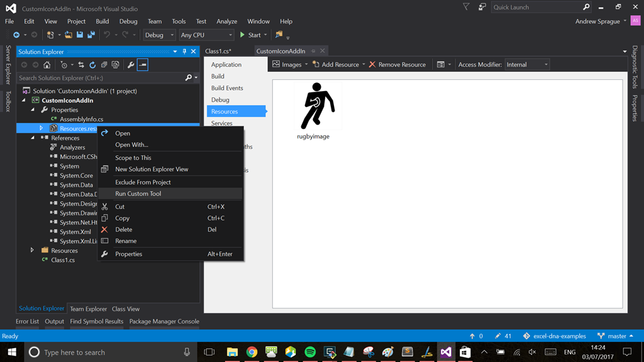Click the notifications flag icon in title bar

pos(466,7)
